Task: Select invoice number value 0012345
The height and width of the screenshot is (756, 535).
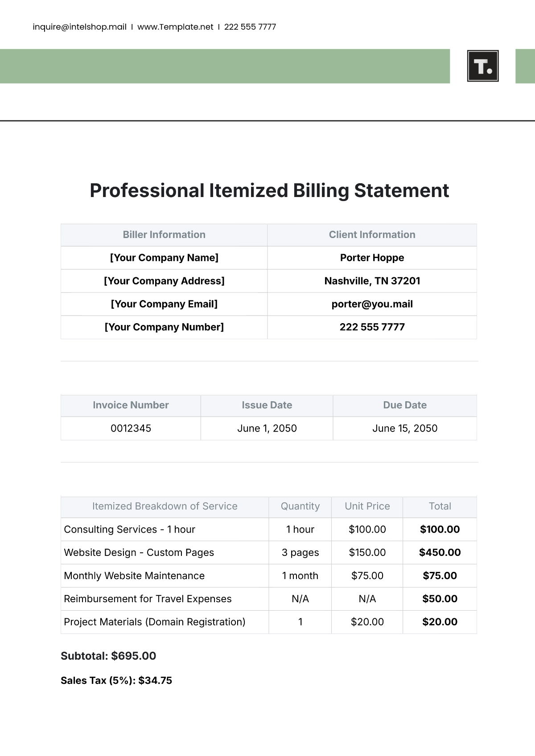Action: (131, 428)
